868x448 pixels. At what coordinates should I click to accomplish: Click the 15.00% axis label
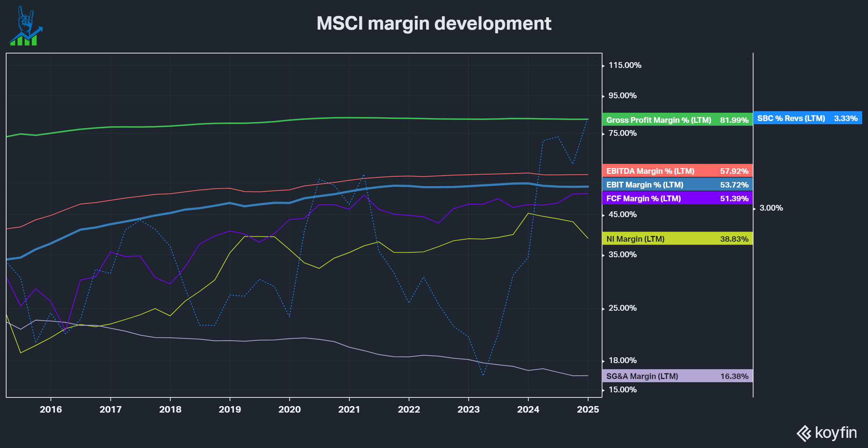pos(622,389)
